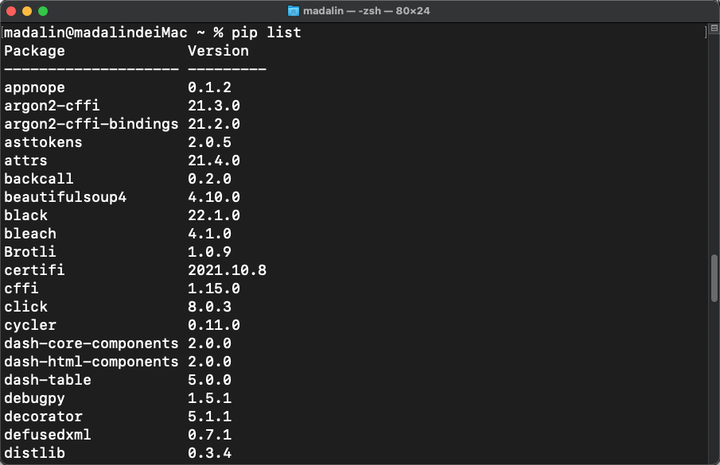This screenshot has height=465, width=720.
Task: Click the red close window button
Action: point(11,11)
